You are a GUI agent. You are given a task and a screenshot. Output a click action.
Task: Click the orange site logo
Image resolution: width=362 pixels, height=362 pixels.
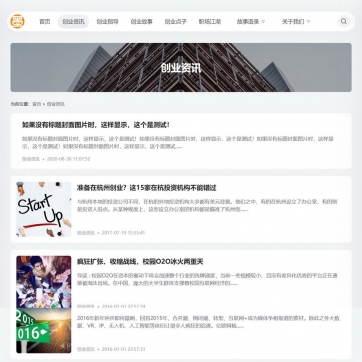click(17, 21)
